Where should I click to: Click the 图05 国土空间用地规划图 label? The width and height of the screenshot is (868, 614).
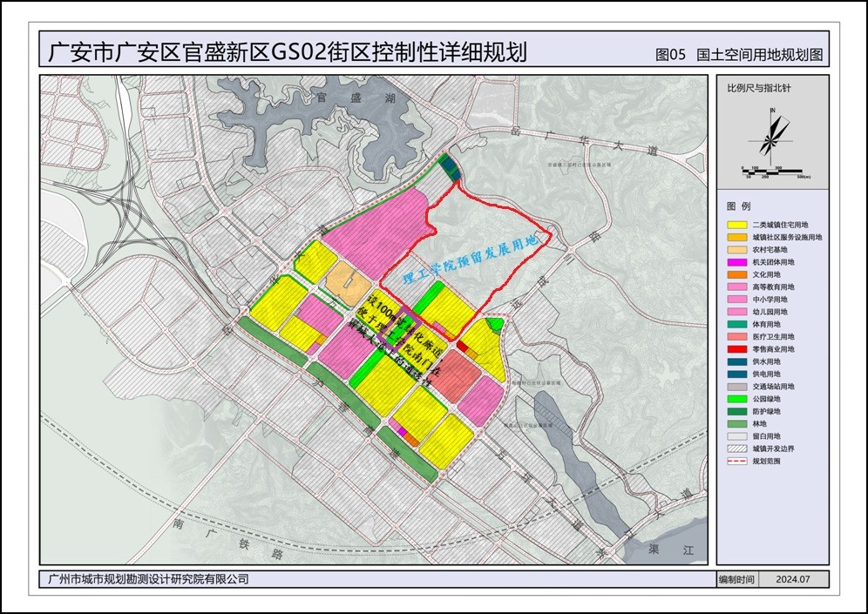tap(739, 54)
